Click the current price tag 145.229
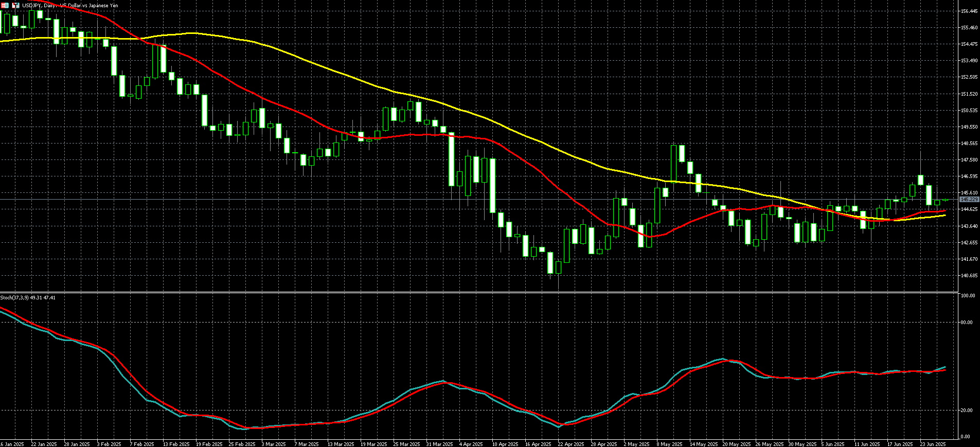The width and height of the screenshot is (980, 447). pos(969,200)
